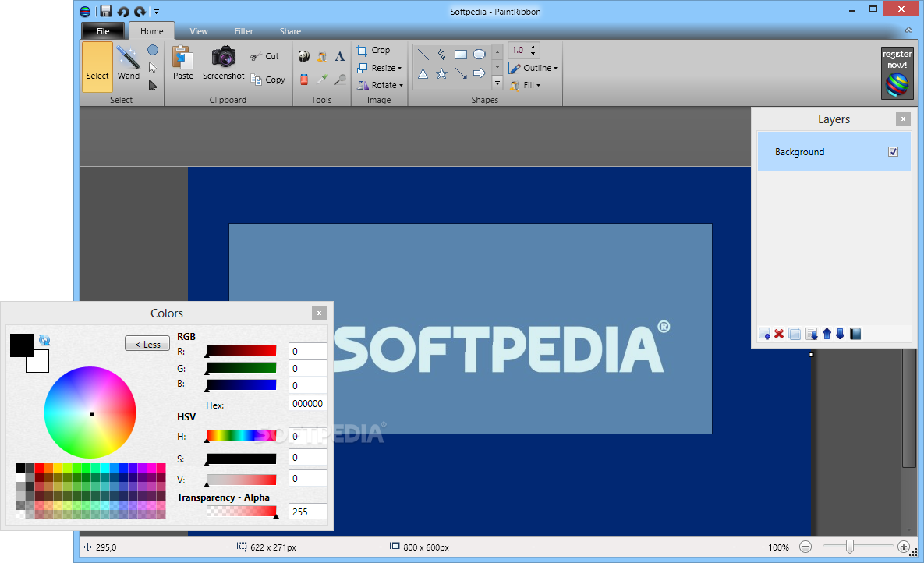Activate the magic Wand tool
This screenshot has width=924, height=563.
128,64
